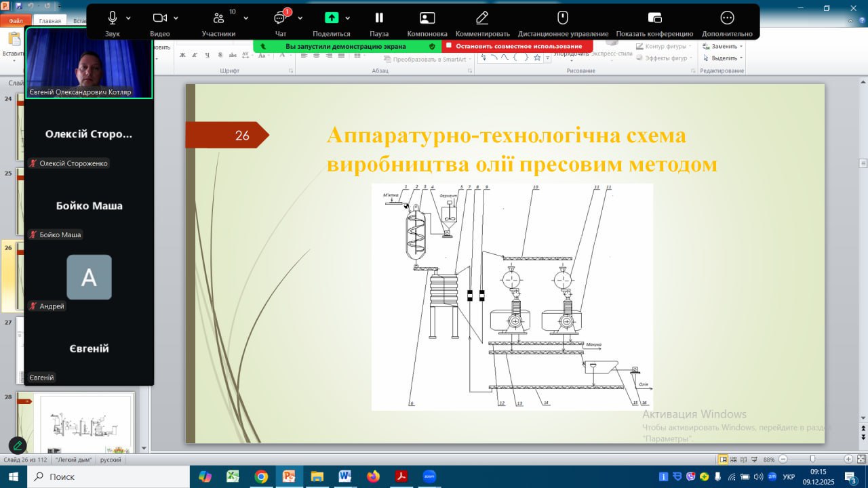868x488 pixels.
Task: Switch to the Главная ribbon tab
Action: [x=50, y=21]
